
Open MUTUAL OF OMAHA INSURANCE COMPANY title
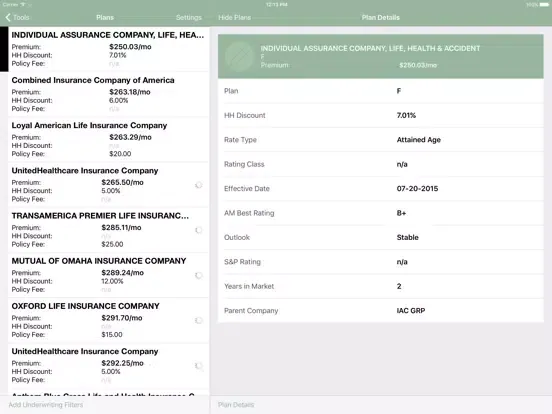tap(99, 261)
